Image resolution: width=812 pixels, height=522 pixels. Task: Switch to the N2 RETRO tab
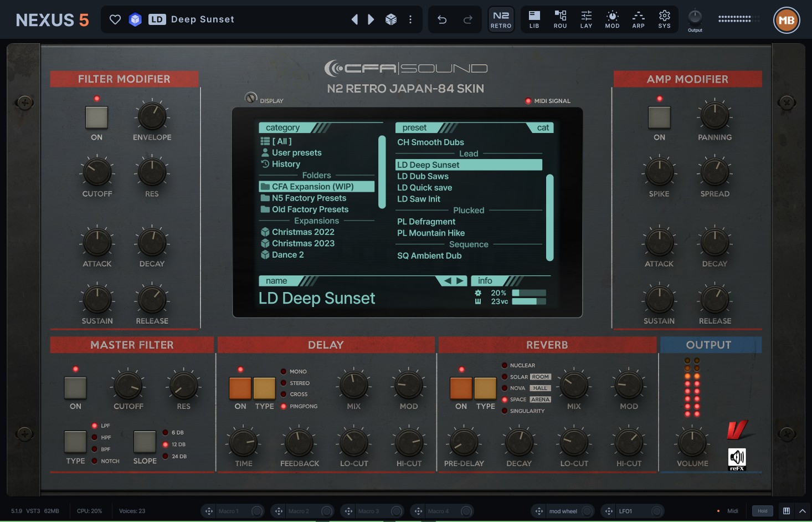pyautogui.click(x=501, y=19)
